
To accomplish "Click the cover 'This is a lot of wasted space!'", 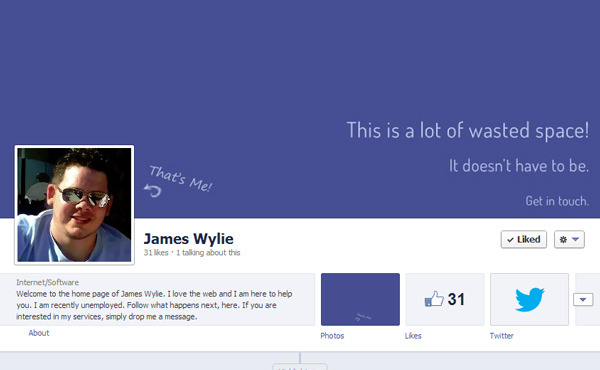I will point(468,130).
